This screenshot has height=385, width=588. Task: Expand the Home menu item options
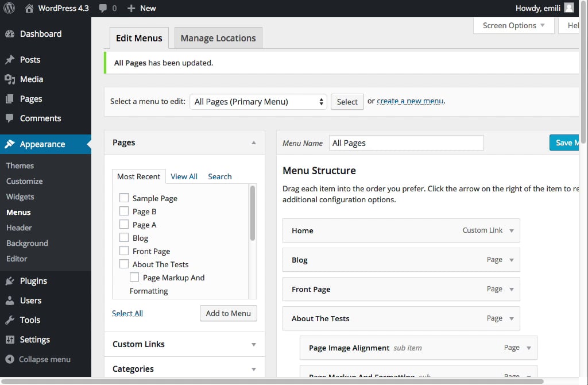tap(512, 230)
